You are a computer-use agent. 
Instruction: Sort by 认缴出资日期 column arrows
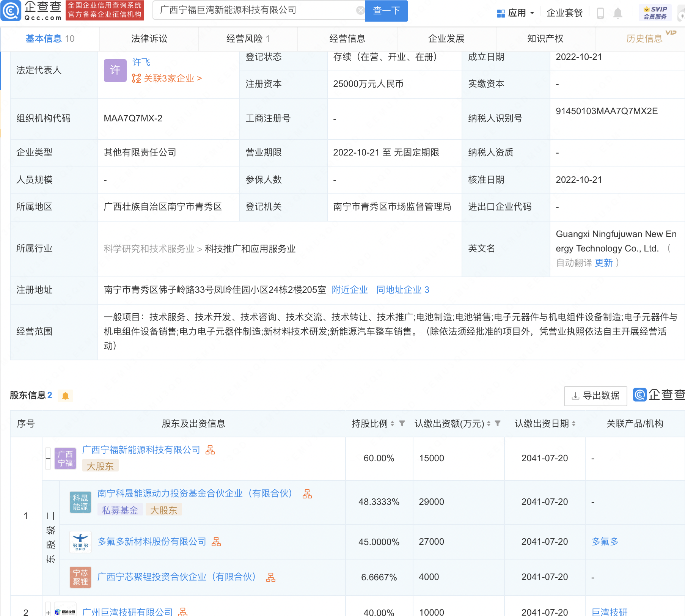click(x=573, y=424)
